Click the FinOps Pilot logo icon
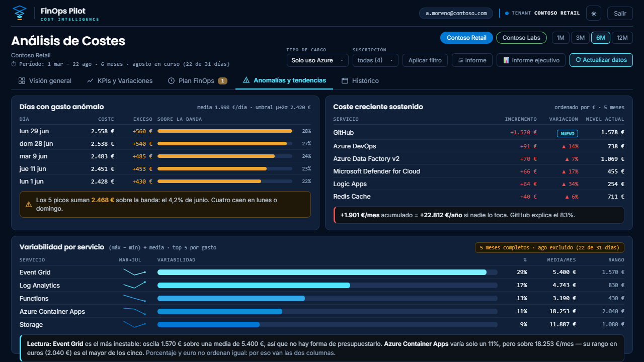This screenshot has width=644, height=362. click(19, 13)
